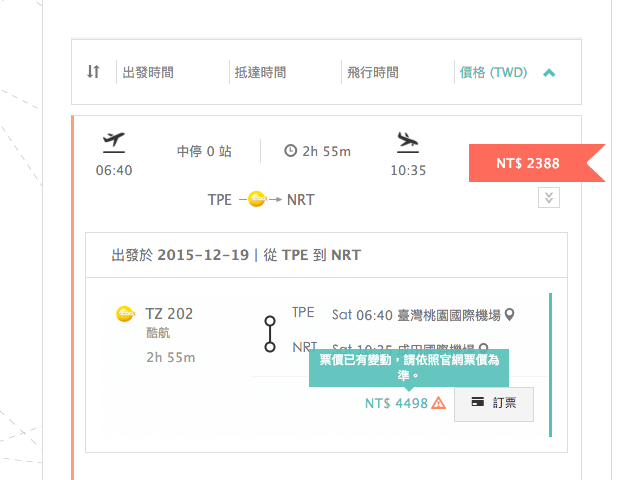Screen dimensions: 640x480
Task: Click the sort arrows icon in header
Action: point(93,72)
